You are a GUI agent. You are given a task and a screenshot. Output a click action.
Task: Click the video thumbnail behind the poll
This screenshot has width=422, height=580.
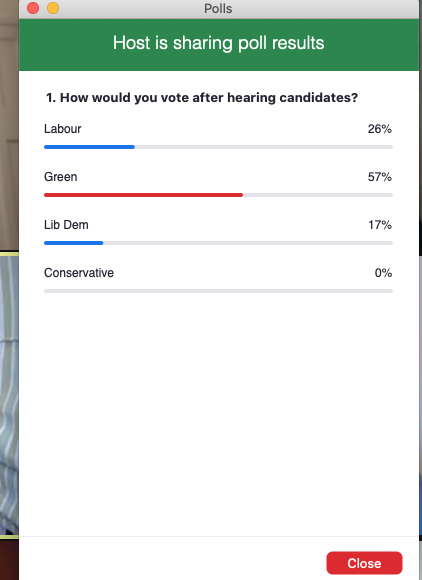coord(9,394)
